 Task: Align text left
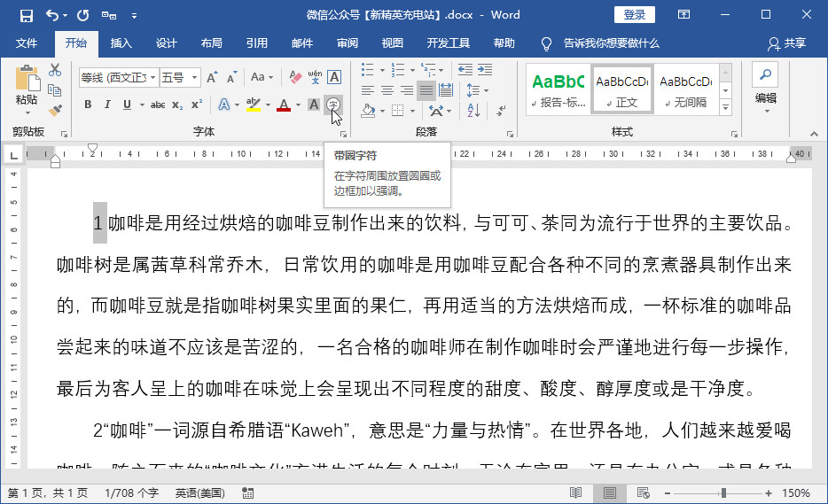pyautogui.click(x=368, y=90)
